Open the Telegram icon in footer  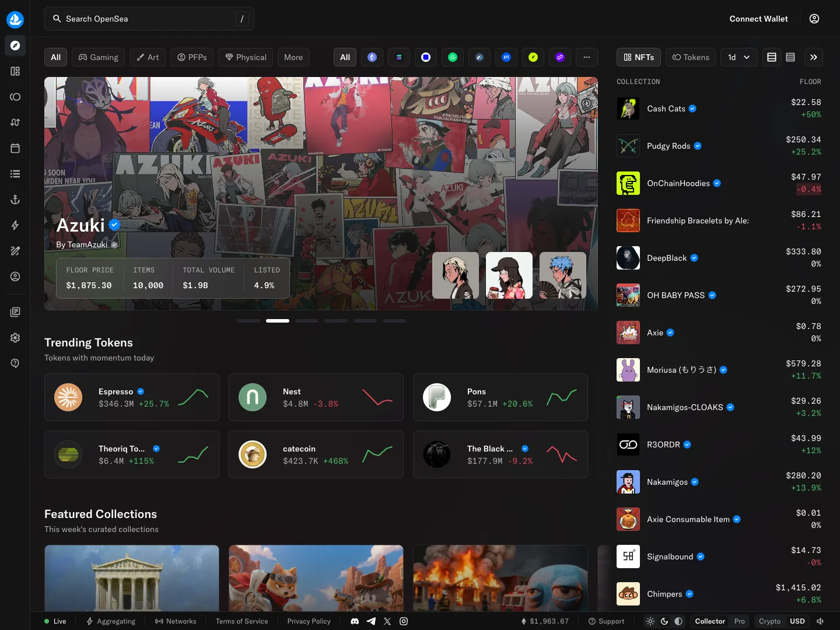coord(371,621)
